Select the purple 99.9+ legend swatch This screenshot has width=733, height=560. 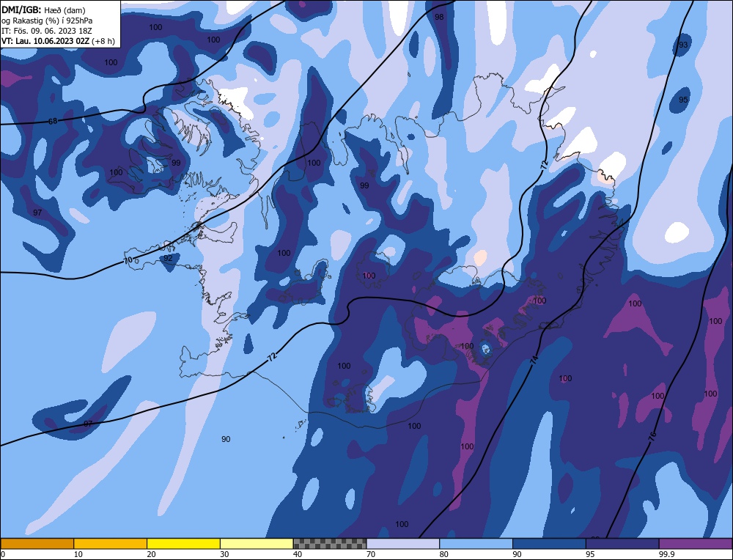(696, 543)
